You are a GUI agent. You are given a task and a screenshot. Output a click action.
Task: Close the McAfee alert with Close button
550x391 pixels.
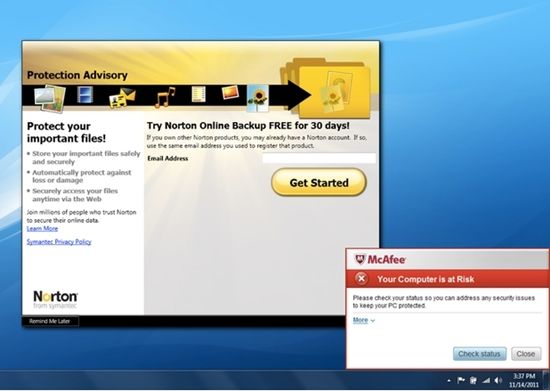click(525, 354)
